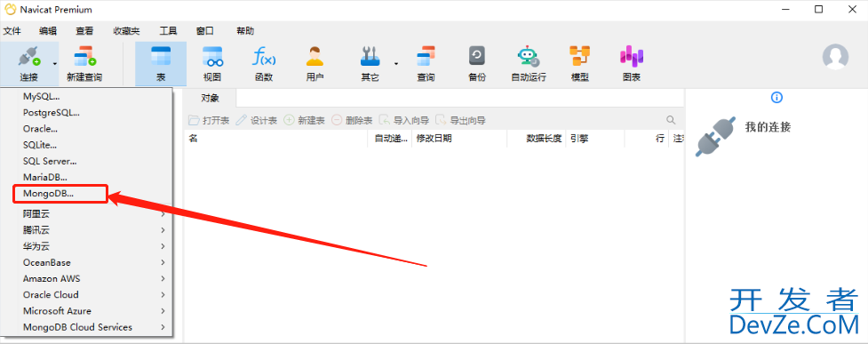Viewport: 868px width, 344px height.
Task: Open the 收藏夹 (Favorites) menu
Action: coord(126,31)
